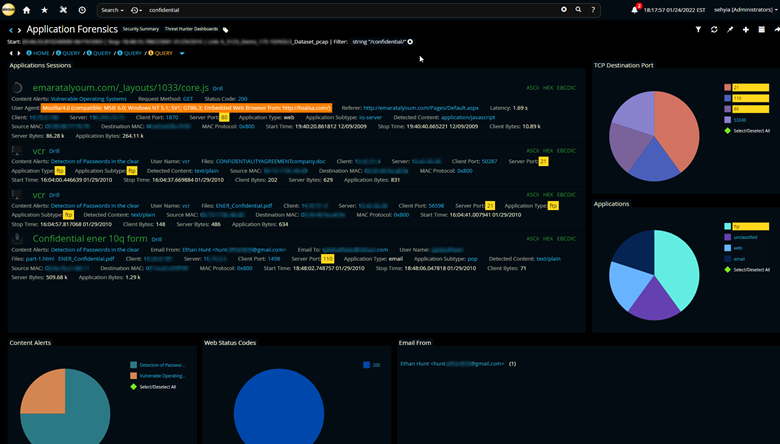Image resolution: width=780 pixels, height=444 pixels.
Task: Click the round logo at top left
Action: [8, 9]
